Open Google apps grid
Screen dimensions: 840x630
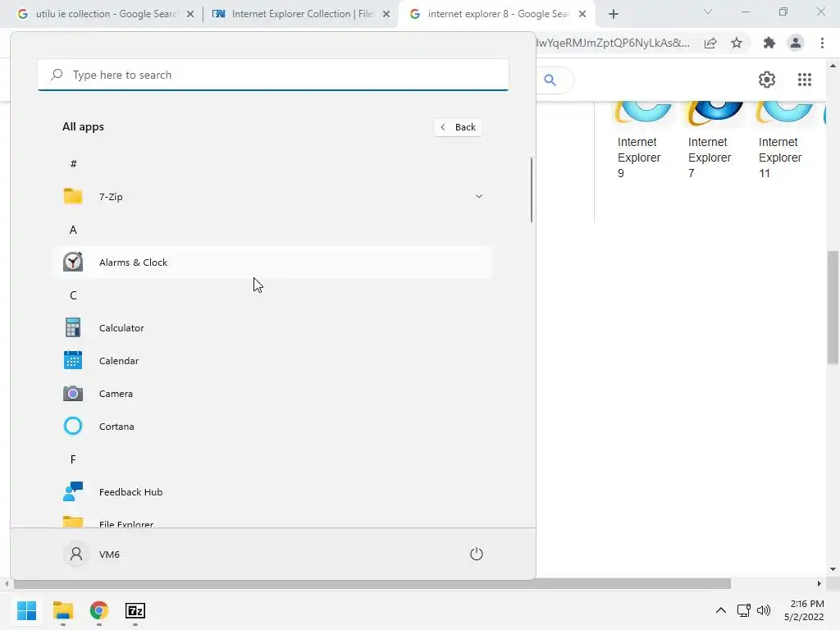pos(805,80)
